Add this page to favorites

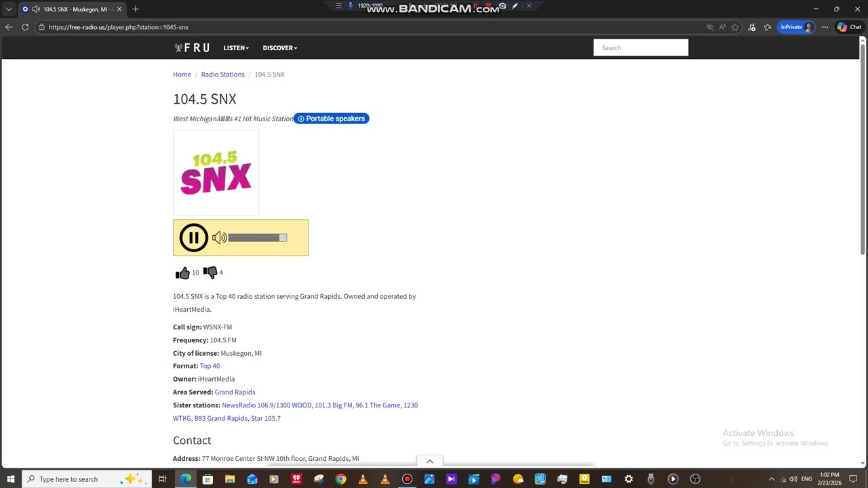[735, 27]
